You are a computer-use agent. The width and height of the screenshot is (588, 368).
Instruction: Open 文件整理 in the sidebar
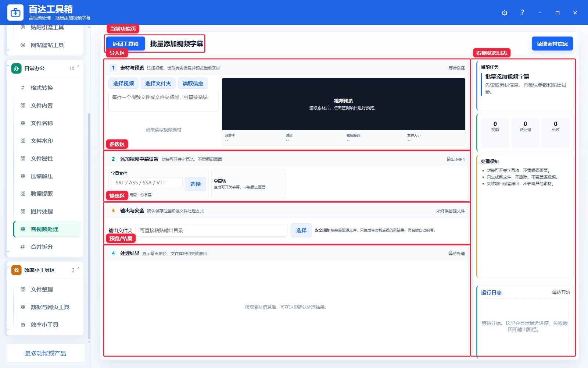47,289
